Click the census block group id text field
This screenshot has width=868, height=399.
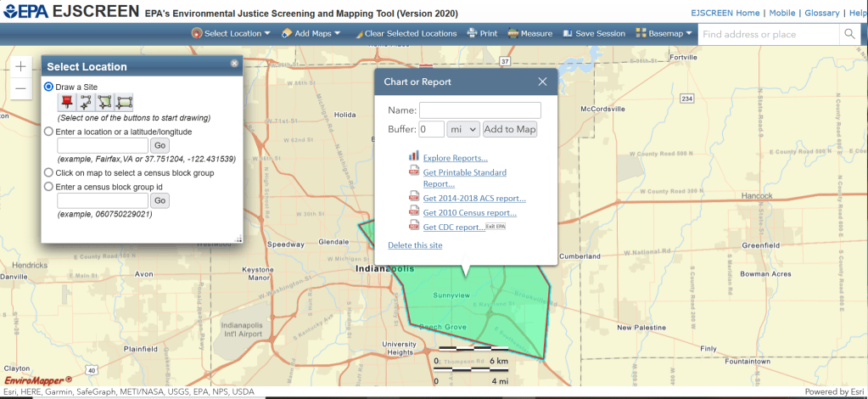click(103, 200)
